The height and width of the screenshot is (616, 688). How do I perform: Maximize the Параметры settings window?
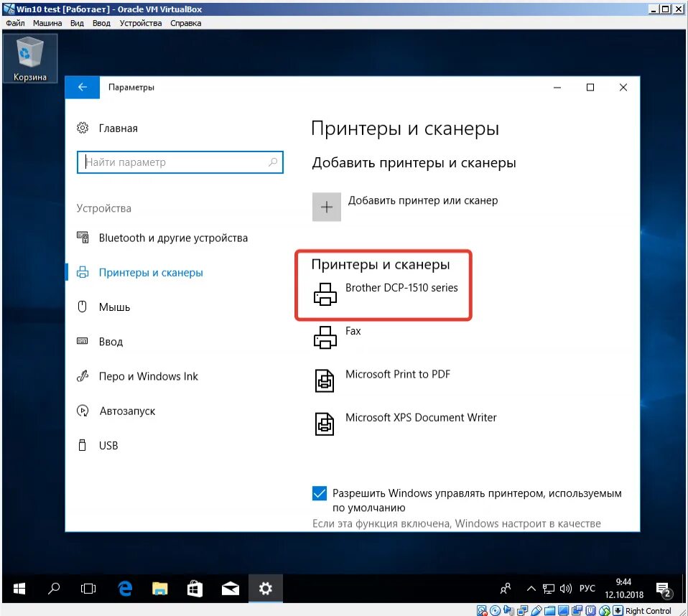(590, 88)
